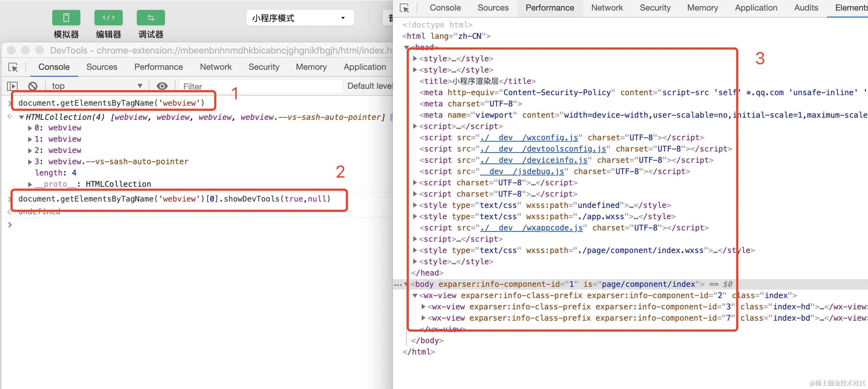Image resolution: width=868 pixels, height=389 pixels.
Task: Open the Sources tab in left DevTools
Action: click(102, 67)
